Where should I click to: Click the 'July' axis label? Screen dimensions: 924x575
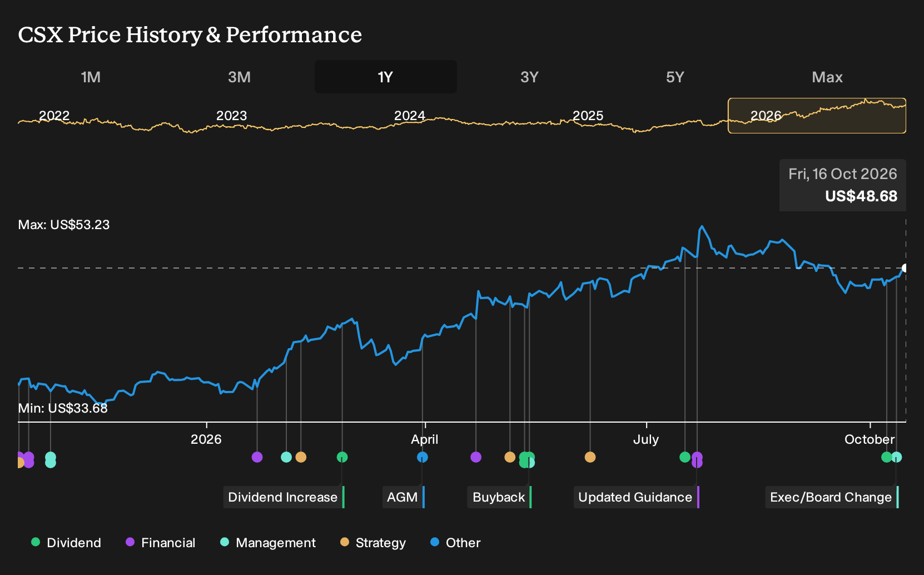point(646,439)
